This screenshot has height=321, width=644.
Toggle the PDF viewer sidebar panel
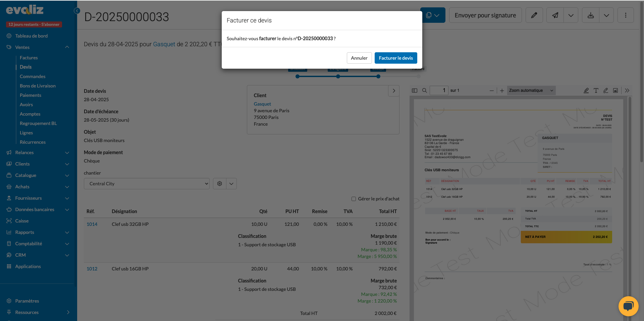[415, 90]
